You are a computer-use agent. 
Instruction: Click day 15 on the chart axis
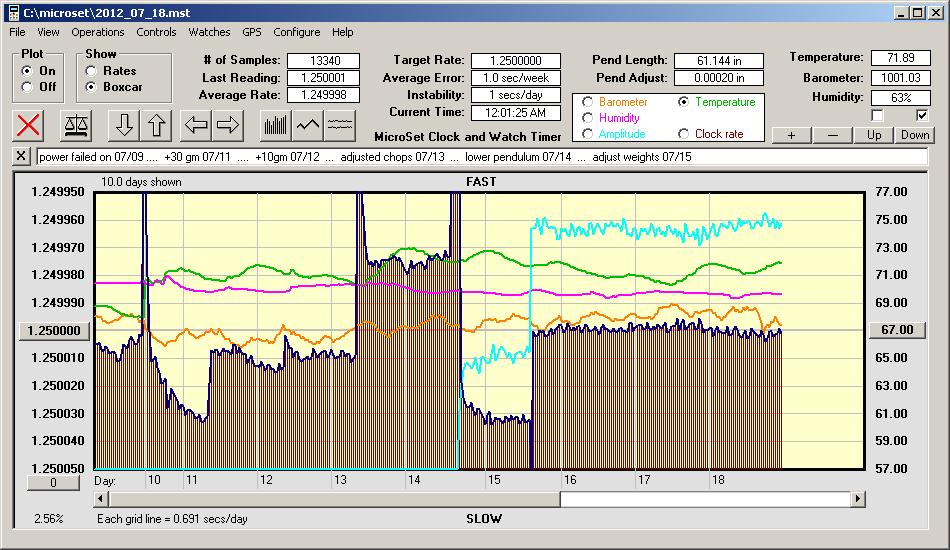494,480
